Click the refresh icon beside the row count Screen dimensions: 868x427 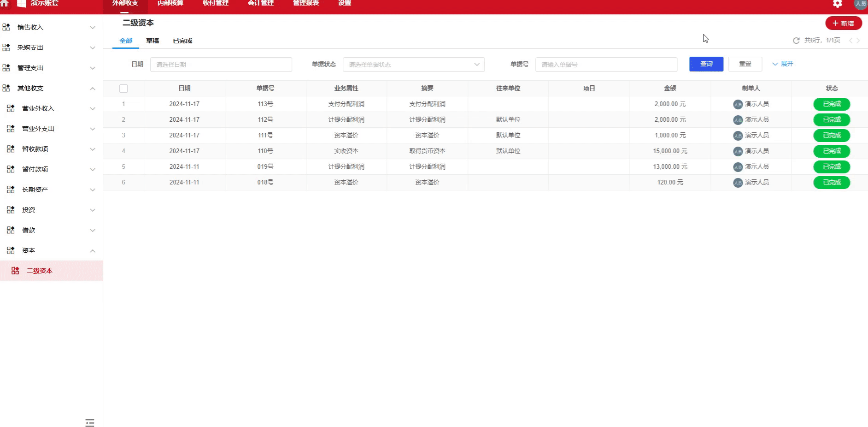[x=796, y=41]
